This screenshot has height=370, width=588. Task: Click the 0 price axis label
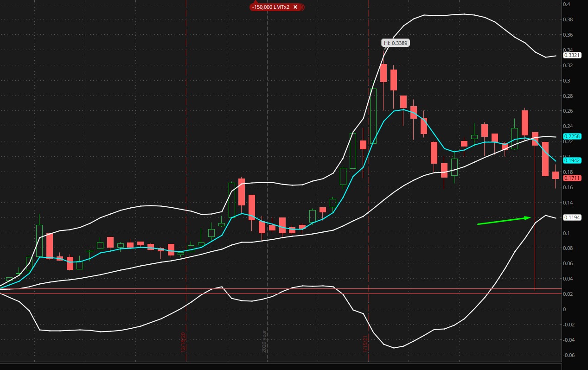coord(565,309)
